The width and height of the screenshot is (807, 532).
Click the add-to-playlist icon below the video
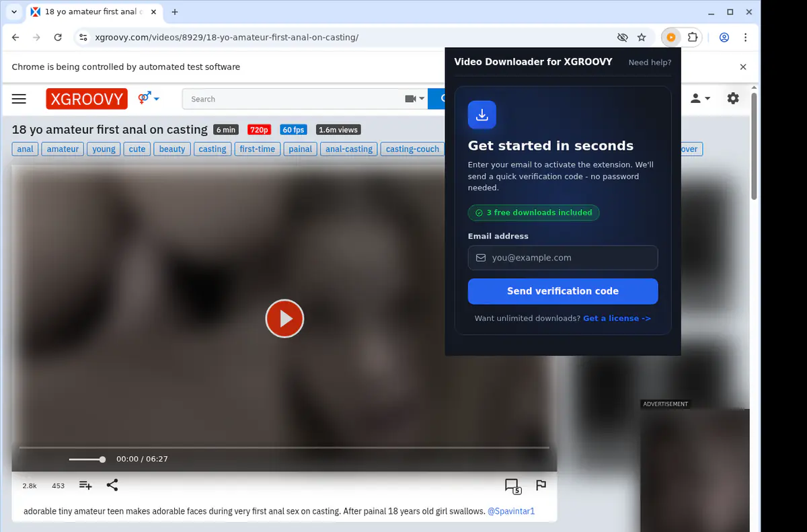pyautogui.click(x=85, y=485)
